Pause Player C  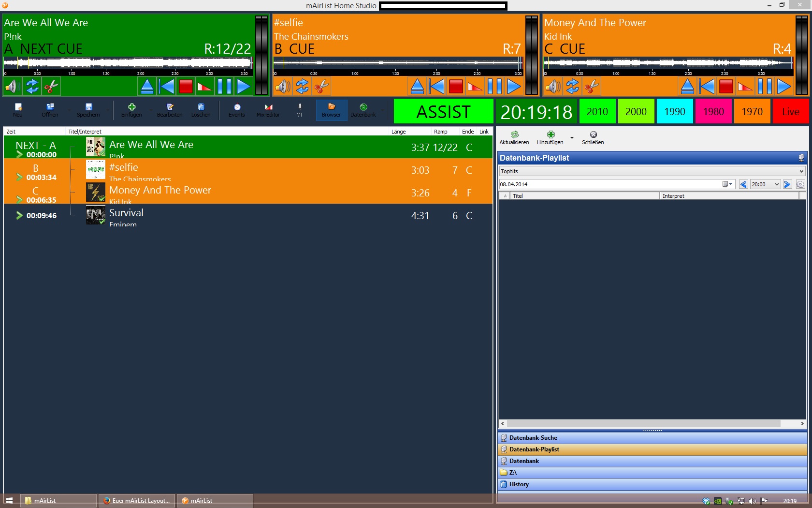click(765, 87)
